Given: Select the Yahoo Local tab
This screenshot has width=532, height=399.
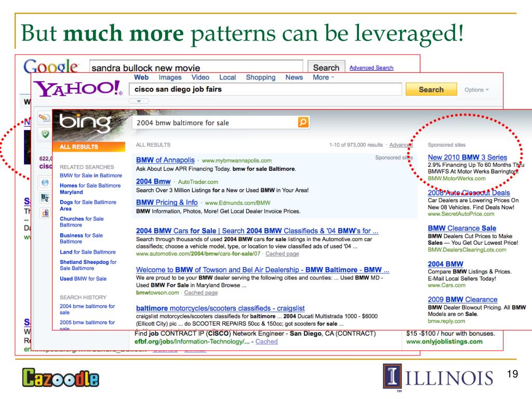Looking at the screenshot, I should [228, 77].
